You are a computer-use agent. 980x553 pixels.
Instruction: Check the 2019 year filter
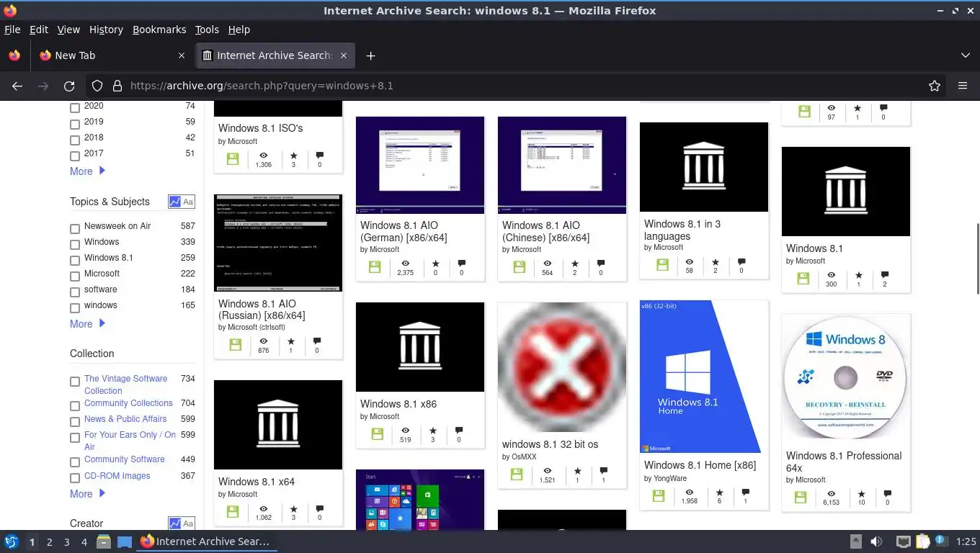[x=75, y=124]
